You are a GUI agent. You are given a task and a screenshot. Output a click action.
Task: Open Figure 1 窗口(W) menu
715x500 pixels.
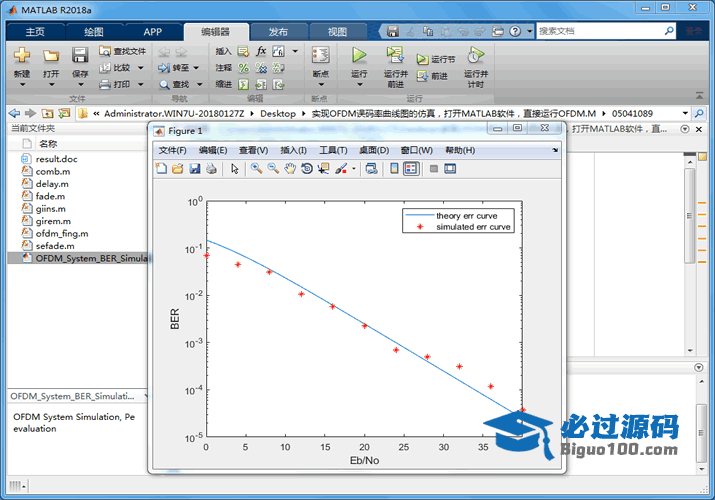click(x=417, y=150)
